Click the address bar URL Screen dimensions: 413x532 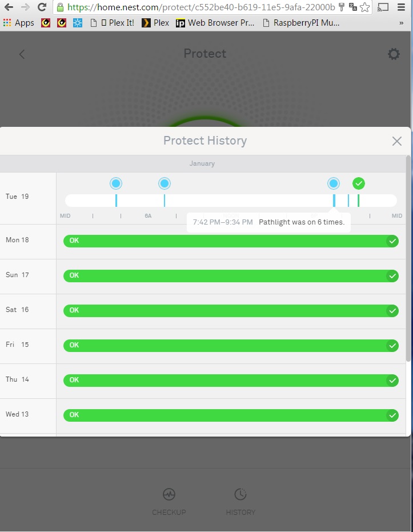coord(201,7)
